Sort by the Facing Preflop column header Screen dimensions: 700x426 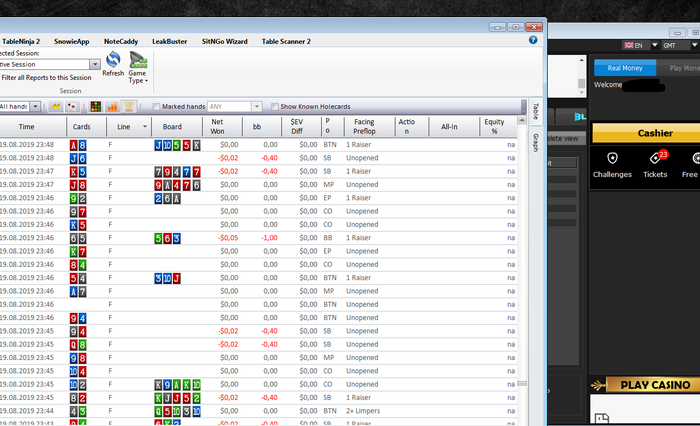point(369,127)
